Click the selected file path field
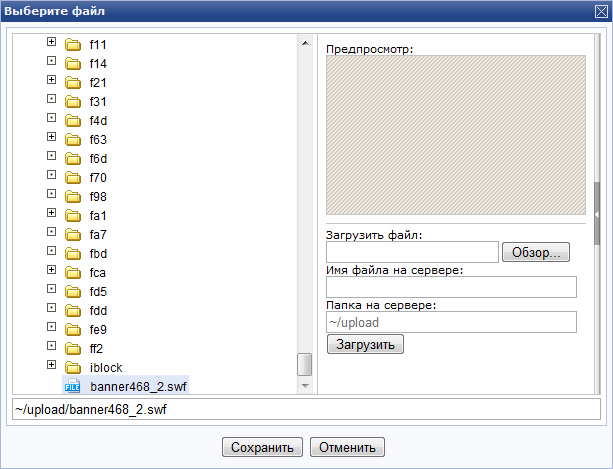613x469 pixels. coord(306,409)
